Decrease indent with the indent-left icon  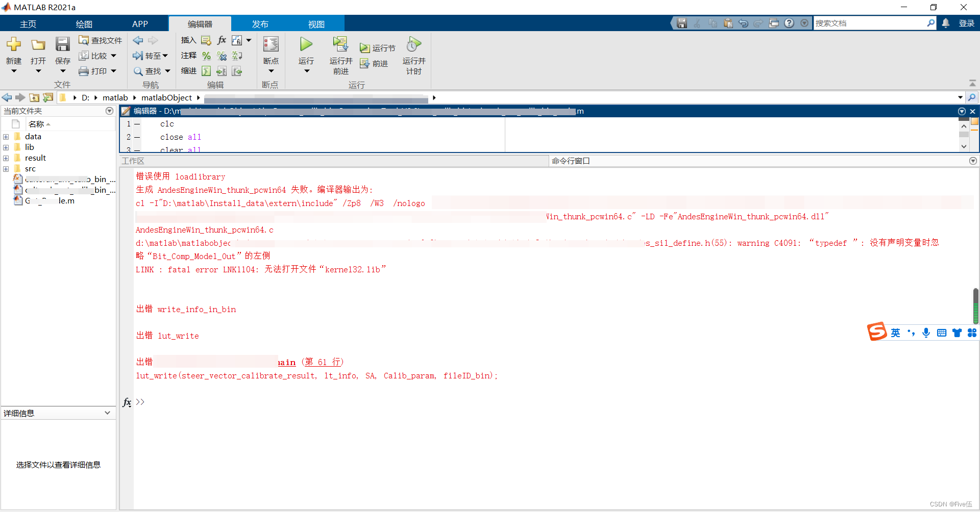[x=237, y=71]
